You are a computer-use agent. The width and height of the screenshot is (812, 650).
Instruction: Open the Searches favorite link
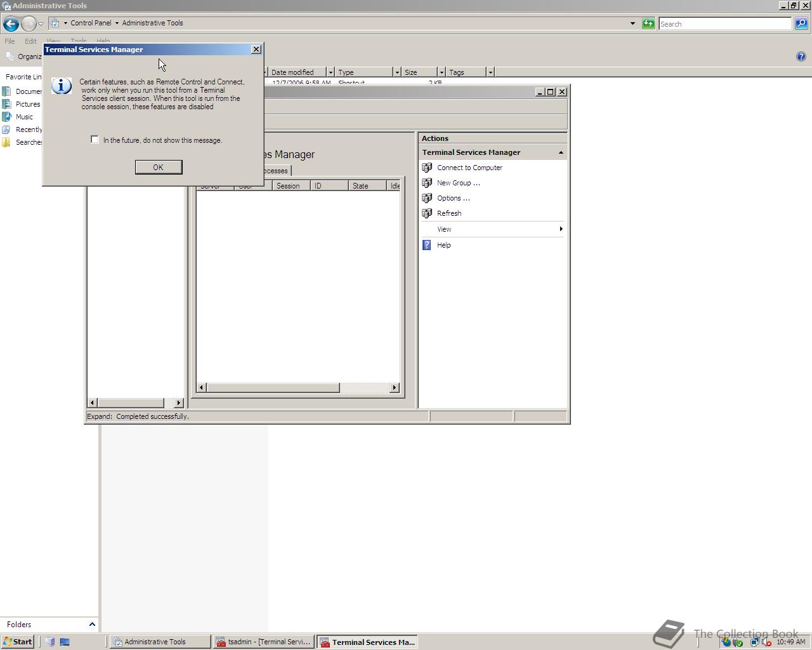click(x=22, y=142)
